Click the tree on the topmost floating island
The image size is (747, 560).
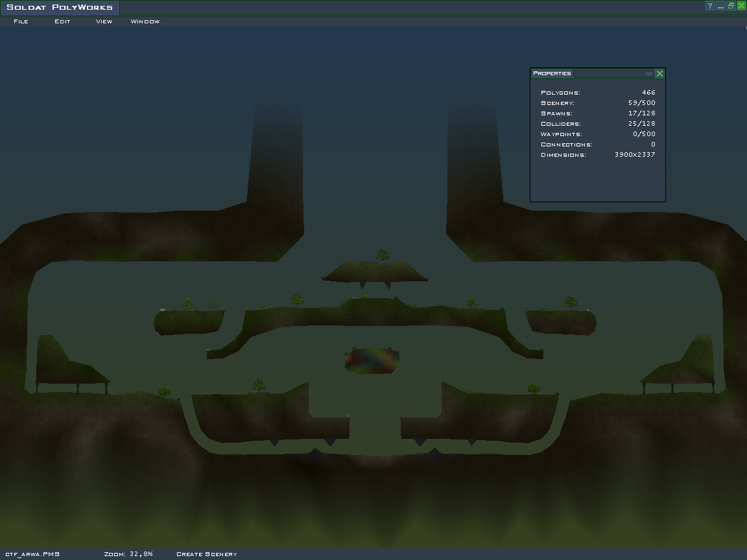[382, 255]
